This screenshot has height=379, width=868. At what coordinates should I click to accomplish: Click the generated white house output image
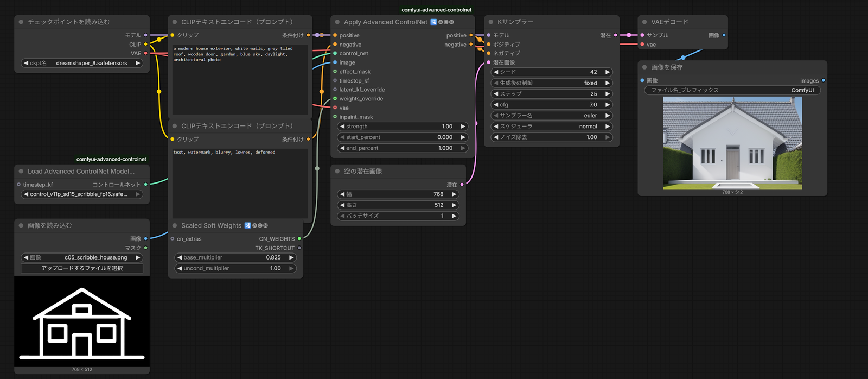(732, 143)
